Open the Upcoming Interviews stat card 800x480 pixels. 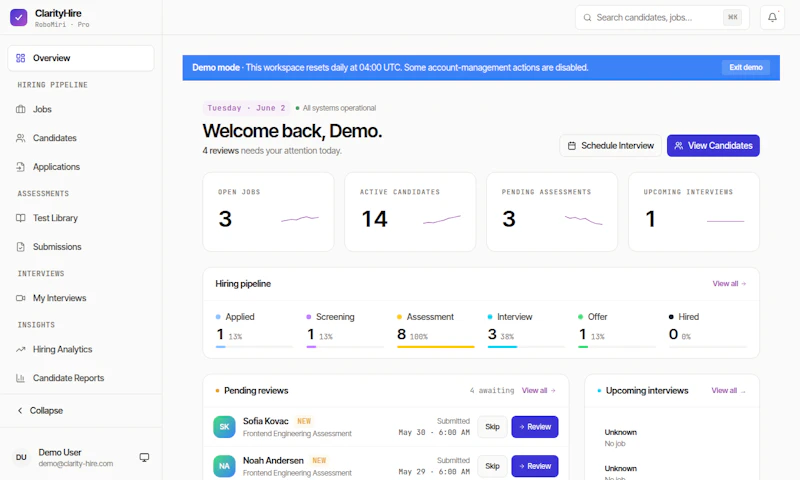pos(694,212)
